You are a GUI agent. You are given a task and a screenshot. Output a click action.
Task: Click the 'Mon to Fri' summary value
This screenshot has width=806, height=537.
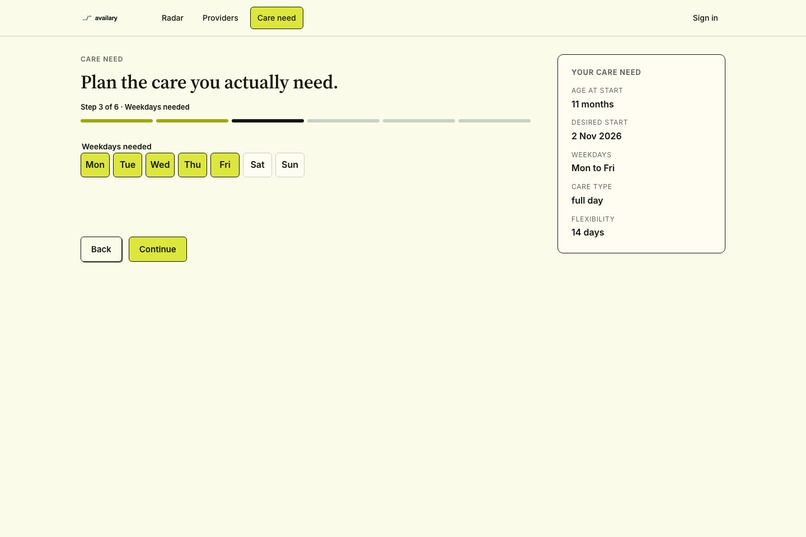coord(593,168)
